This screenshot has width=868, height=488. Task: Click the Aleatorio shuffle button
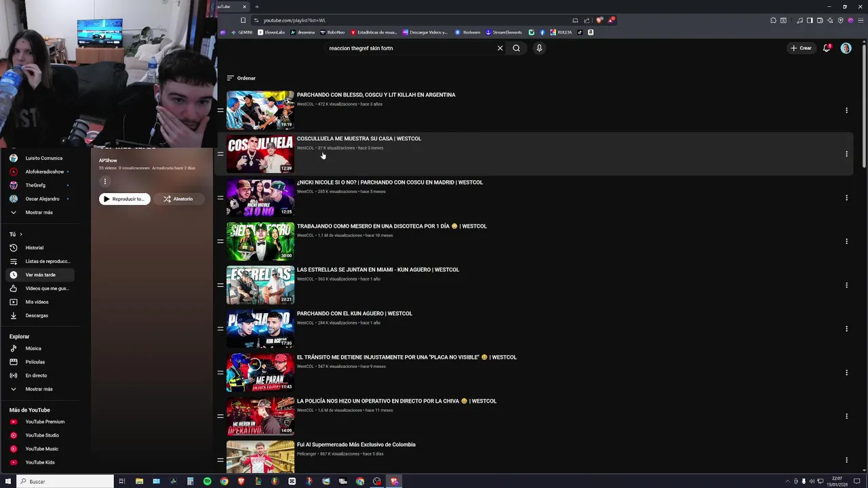[x=178, y=199]
